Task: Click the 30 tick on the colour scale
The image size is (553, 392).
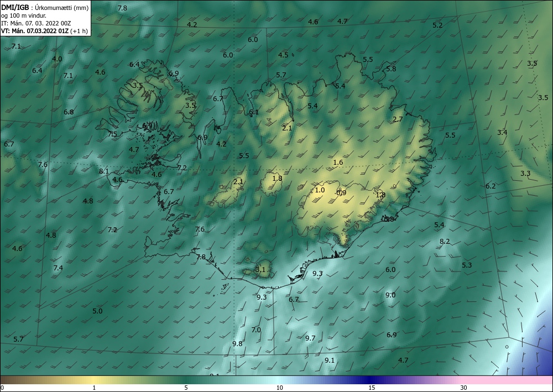Action: coord(464,388)
